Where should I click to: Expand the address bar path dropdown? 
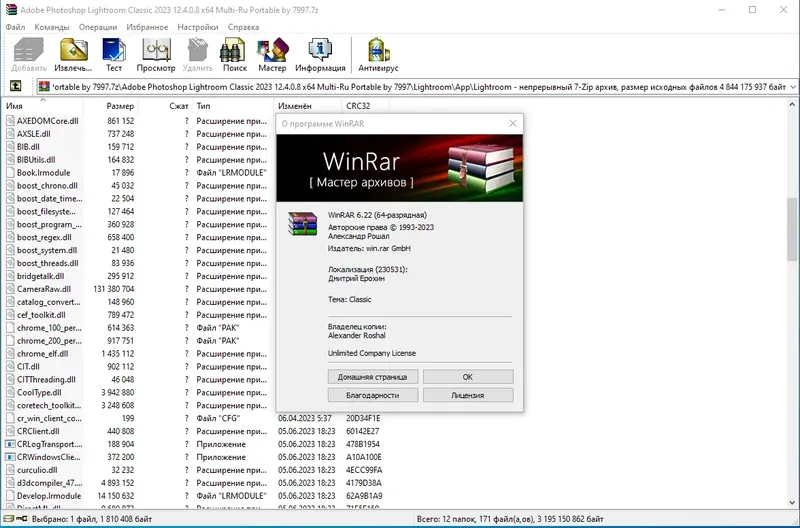793,87
